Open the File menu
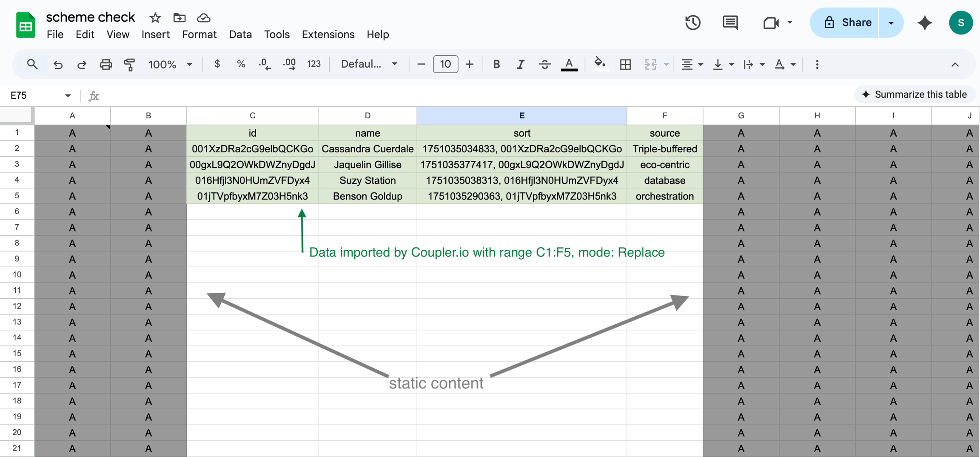 [x=55, y=34]
